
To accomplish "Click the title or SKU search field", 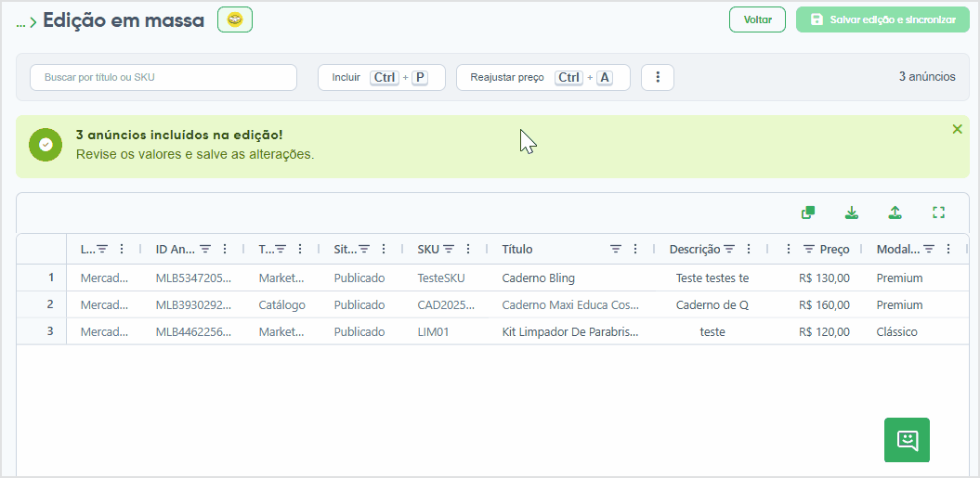I will tap(163, 77).
